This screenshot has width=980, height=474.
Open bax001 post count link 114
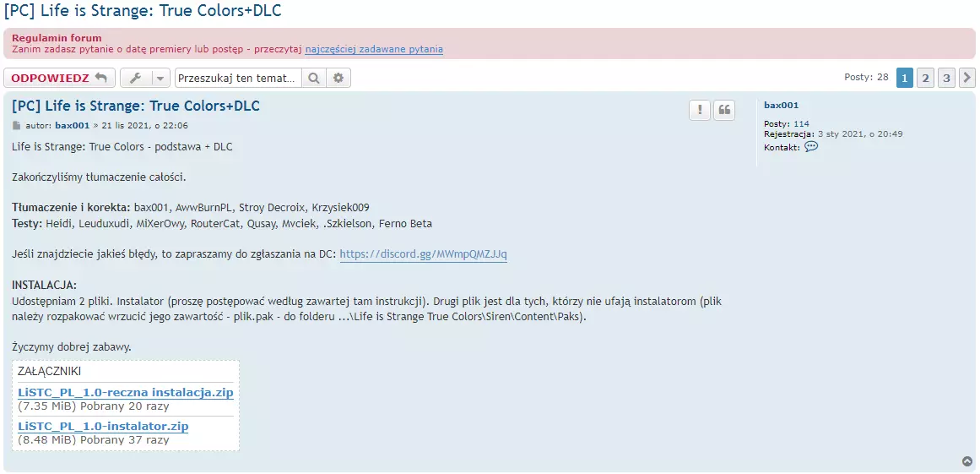[801, 124]
